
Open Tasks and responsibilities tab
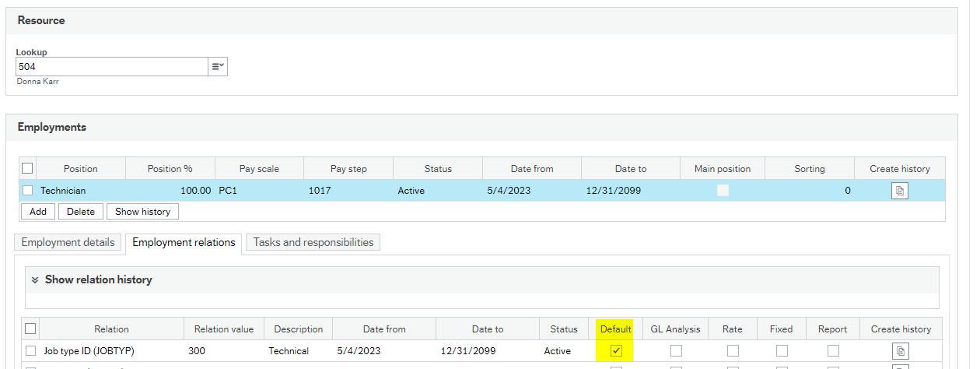pyautogui.click(x=313, y=242)
